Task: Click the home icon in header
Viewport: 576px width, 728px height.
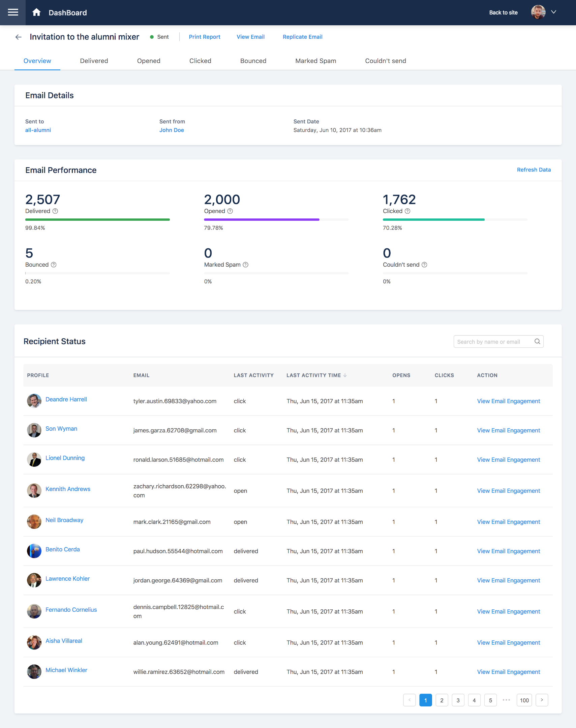Action: 36,12
